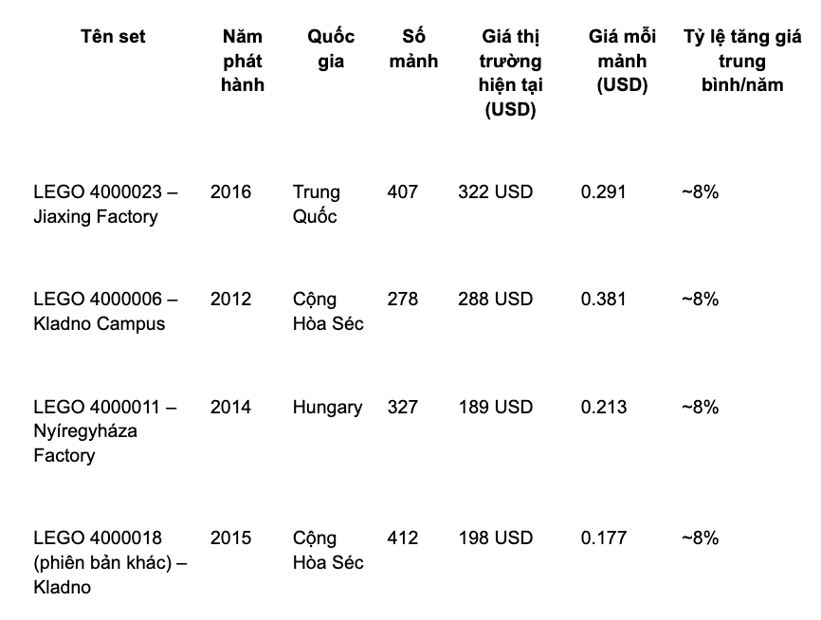Click the '288 USD' market price cell
This screenshot has height=620, width=821.
click(495, 299)
